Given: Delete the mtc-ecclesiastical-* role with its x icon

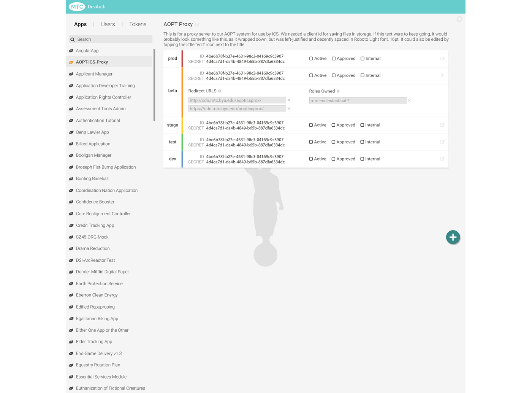Looking at the screenshot, I should coord(409,100).
